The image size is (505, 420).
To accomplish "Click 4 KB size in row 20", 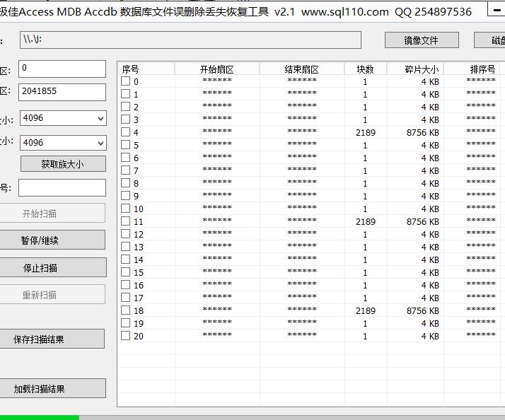I will [x=430, y=337].
